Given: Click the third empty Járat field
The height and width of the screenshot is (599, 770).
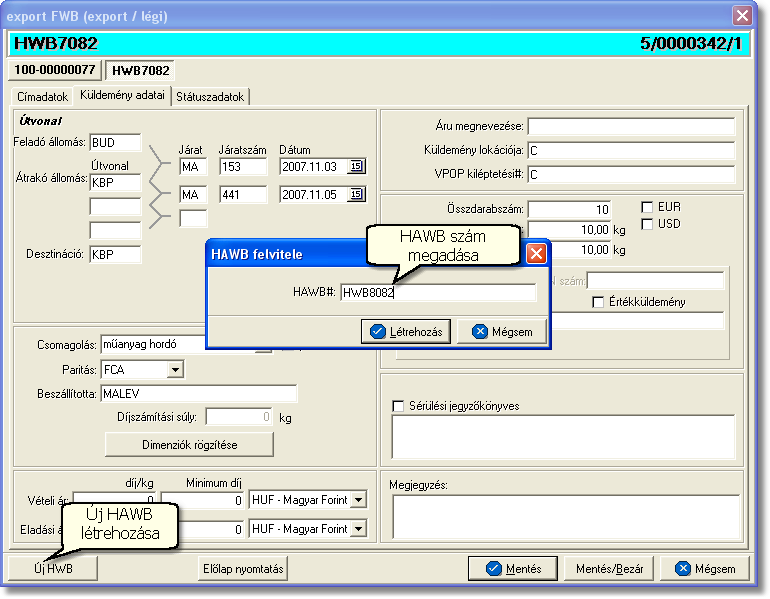Looking at the screenshot, I should pyautogui.click(x=193, y=218).
